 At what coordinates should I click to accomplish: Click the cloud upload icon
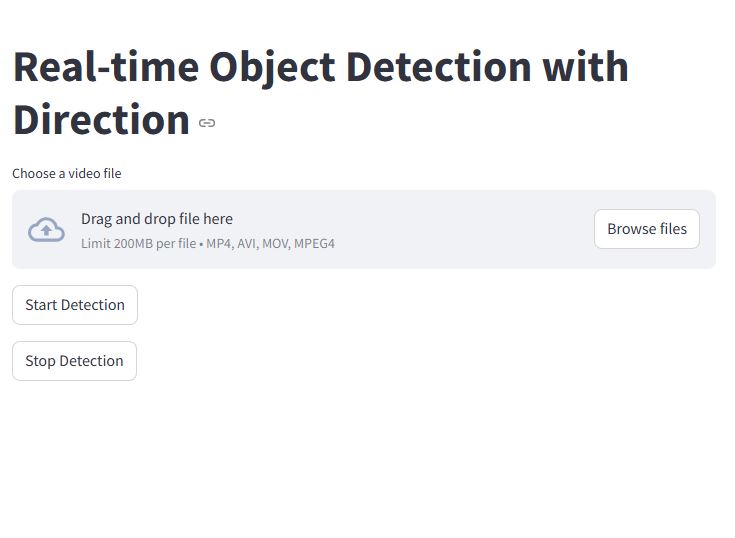coord(46,230)
